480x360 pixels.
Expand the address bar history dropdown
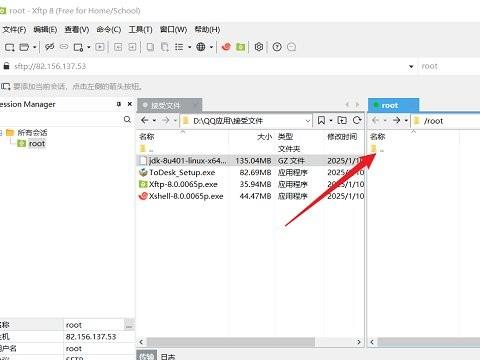[411, 67]
